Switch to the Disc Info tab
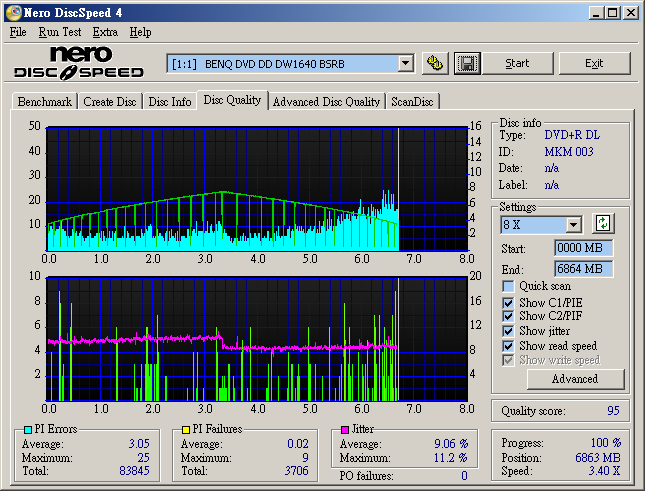Screen dimensions: 645x491 click(x=170, y=102)
